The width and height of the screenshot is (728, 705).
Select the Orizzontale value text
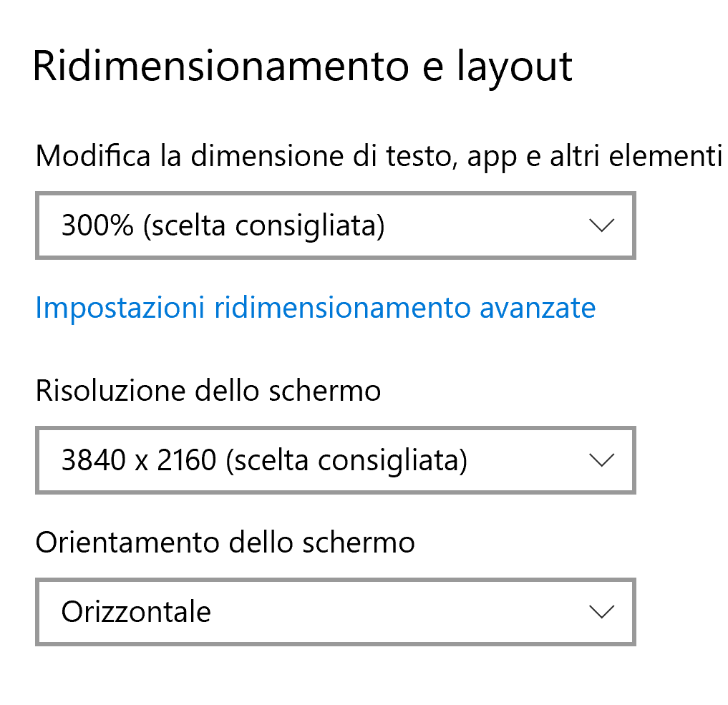click(x=136, y=612)
